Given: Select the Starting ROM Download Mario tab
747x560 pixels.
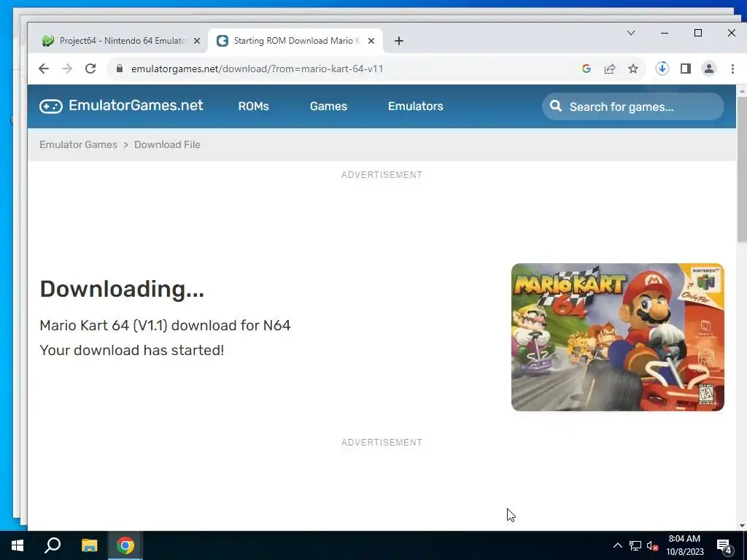Looking at the screenshot, I should tap(295, 41).
